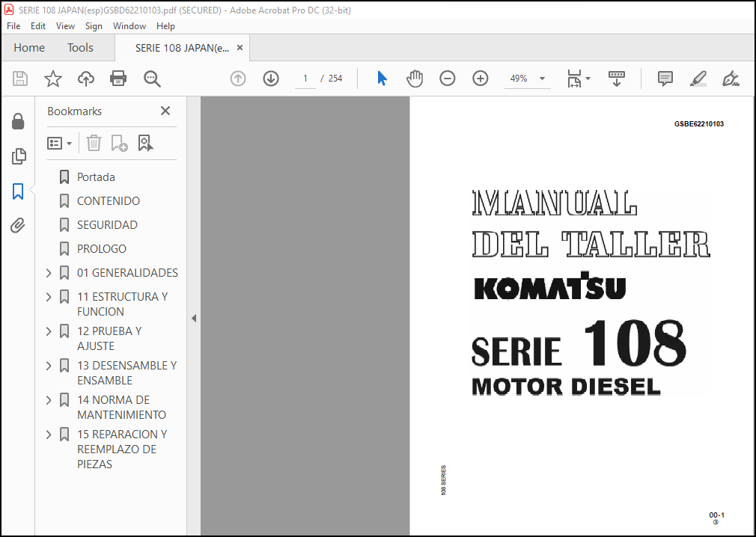Switch to the Home tab
This screenshot has height=537, width=756.
tap(29, 48)
